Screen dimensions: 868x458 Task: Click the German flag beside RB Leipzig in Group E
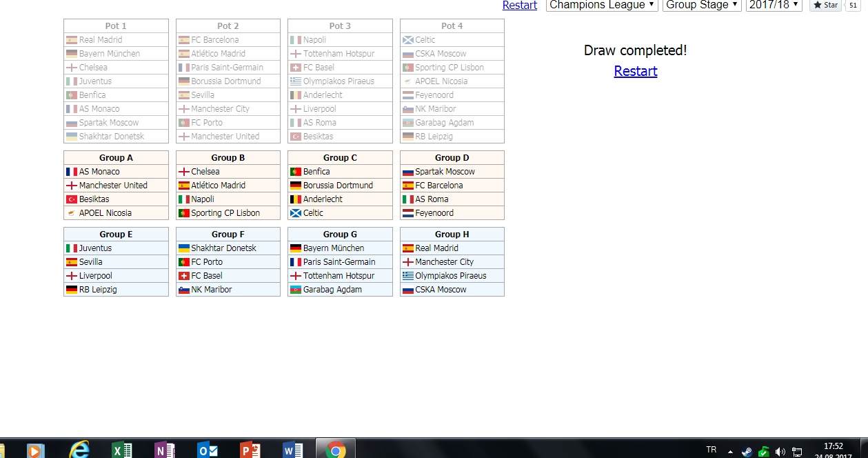pyautogui.click(x=71, y=290)
